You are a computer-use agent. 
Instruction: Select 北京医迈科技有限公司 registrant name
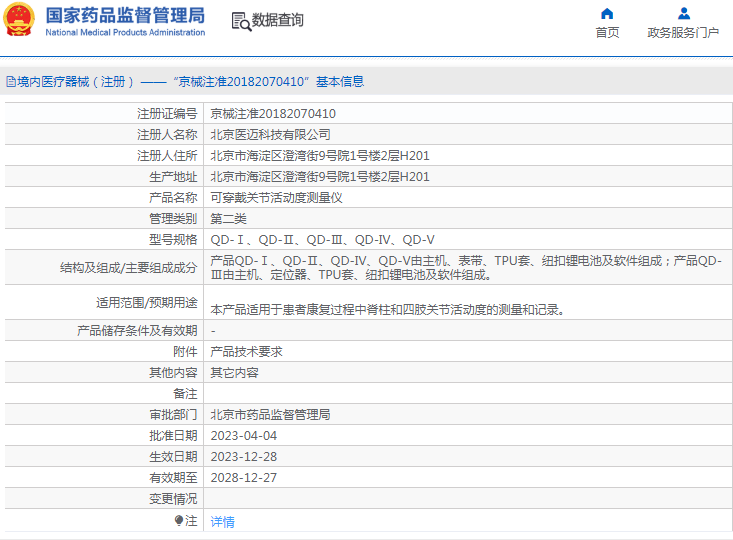[270, 135]
